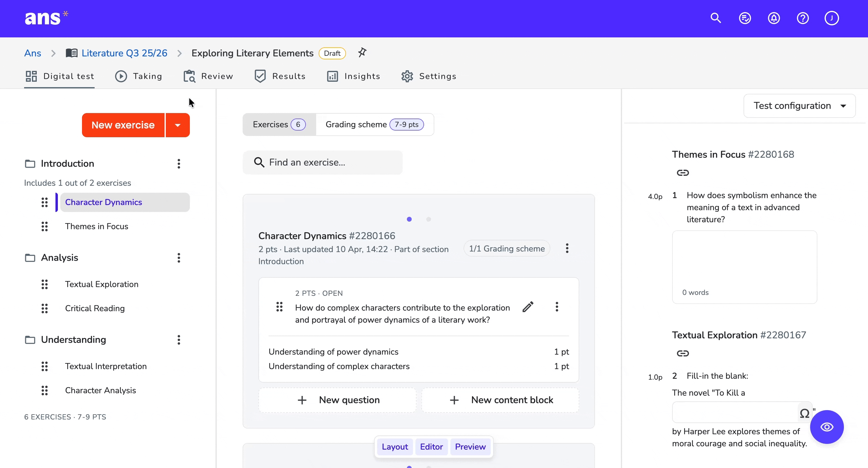Go to Ans breadcrumb link
The image size is (868, 468).
coord(33,53)
